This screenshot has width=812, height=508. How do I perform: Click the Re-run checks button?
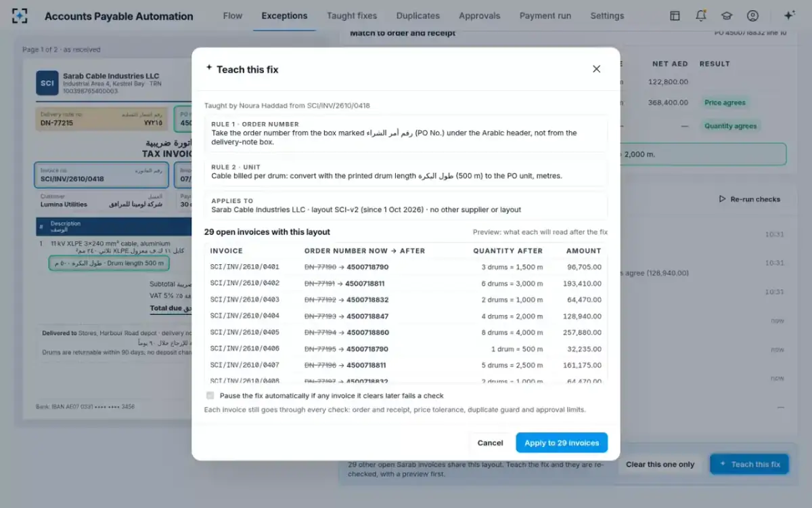click(749, 199)
